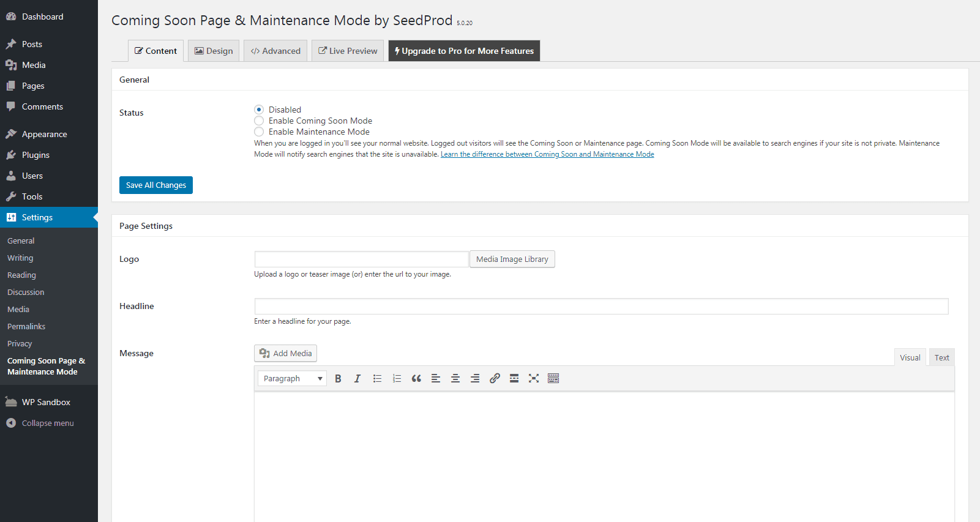Select Enable Maintenance Mode

coord(259,132)
